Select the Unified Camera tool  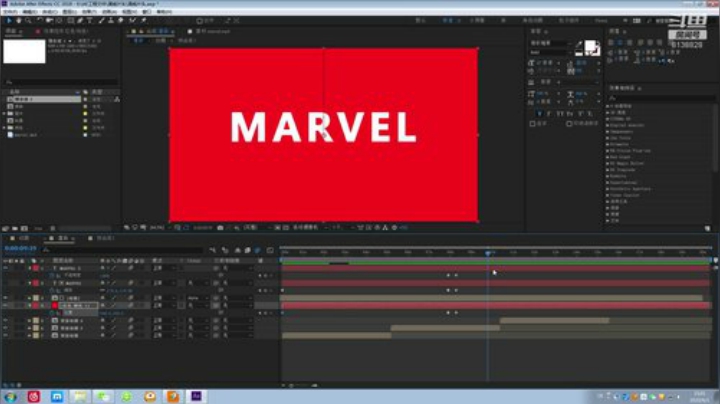point(49,21)
